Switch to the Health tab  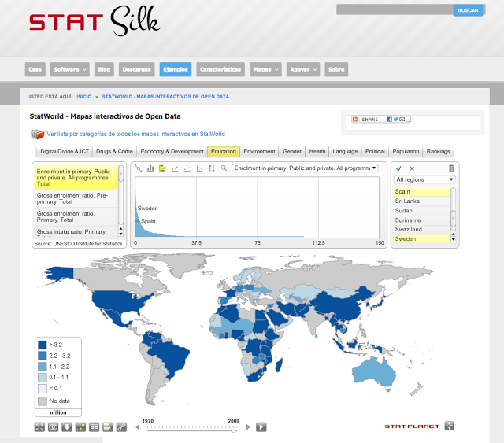click(x=317, y=151)
